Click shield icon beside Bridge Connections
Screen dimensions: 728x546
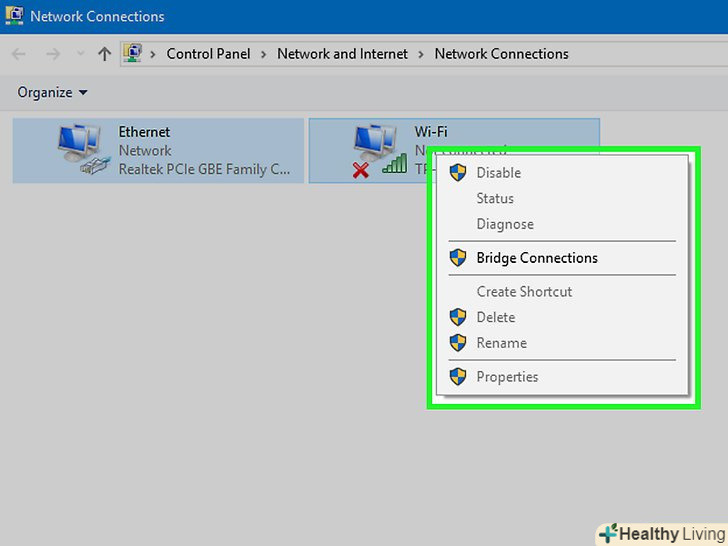click(458, 258)
